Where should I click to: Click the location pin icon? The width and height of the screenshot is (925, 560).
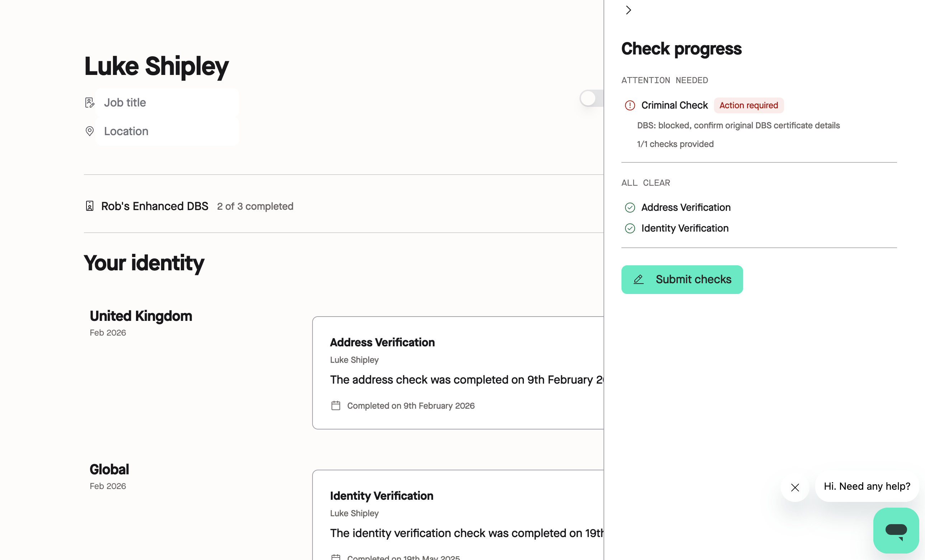(x=89, y=131)
